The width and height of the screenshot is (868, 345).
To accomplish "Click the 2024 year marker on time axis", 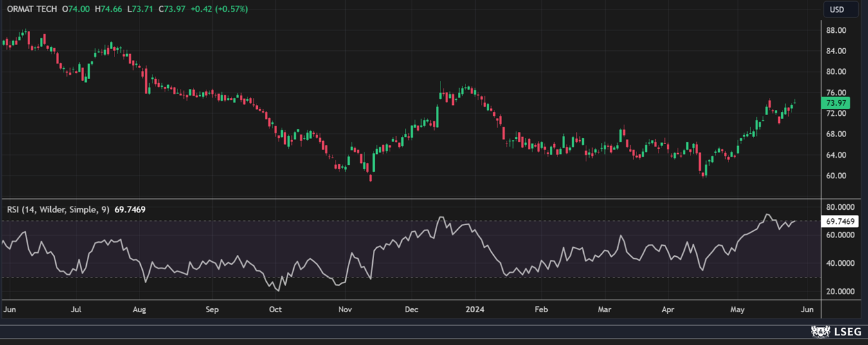I will (475, 310).
